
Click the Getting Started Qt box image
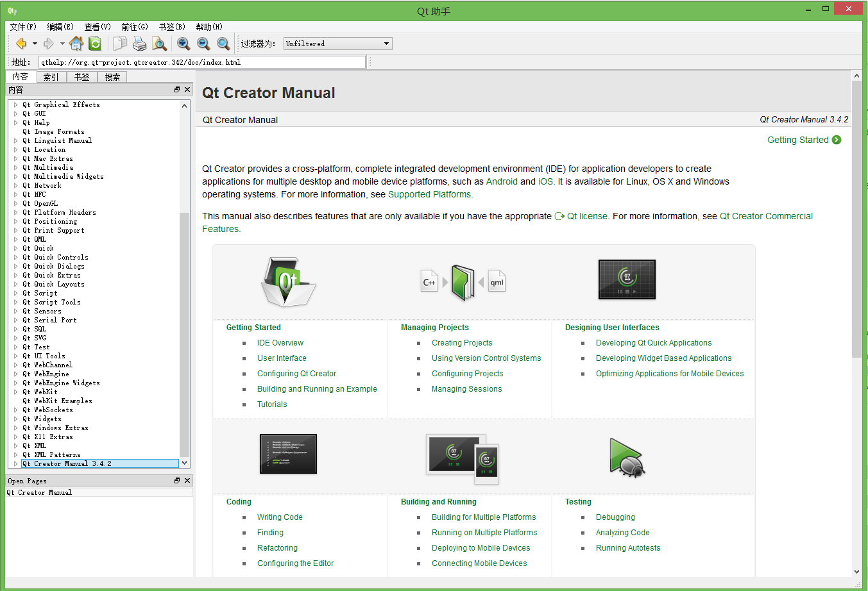coord(288,281)
